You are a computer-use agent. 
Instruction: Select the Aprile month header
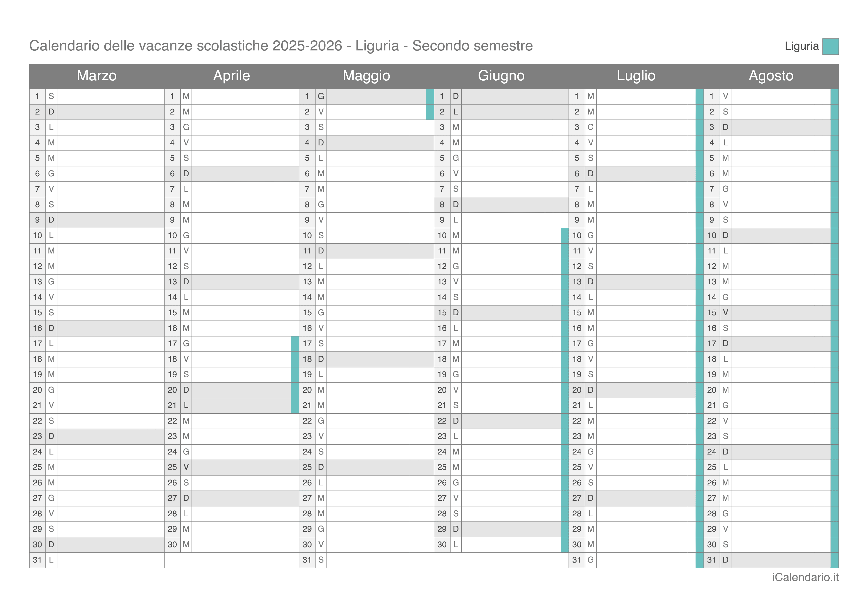coord(231,76)
